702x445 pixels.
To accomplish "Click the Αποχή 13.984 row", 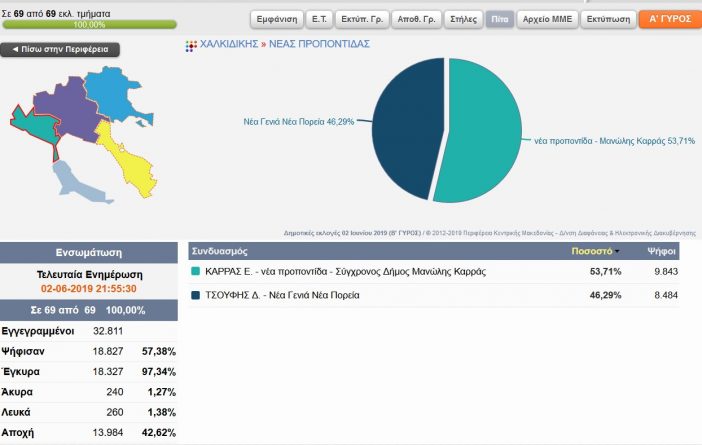I will [x=89, y=432].
